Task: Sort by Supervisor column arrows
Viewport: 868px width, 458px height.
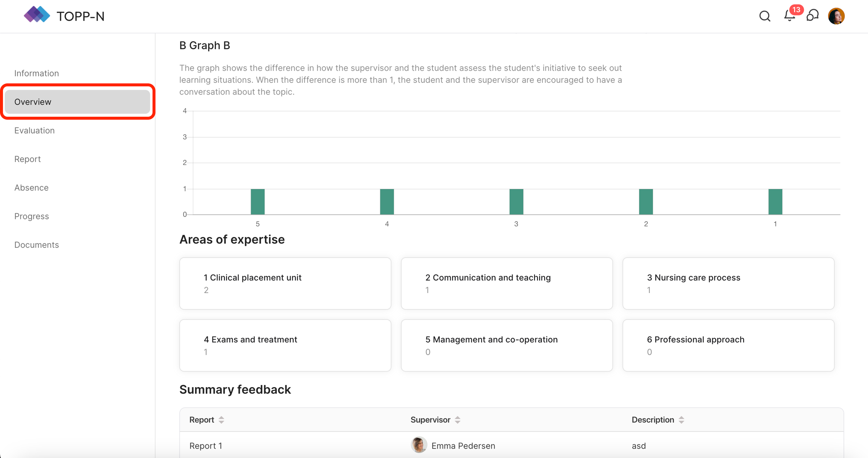Action: [457, 420]
